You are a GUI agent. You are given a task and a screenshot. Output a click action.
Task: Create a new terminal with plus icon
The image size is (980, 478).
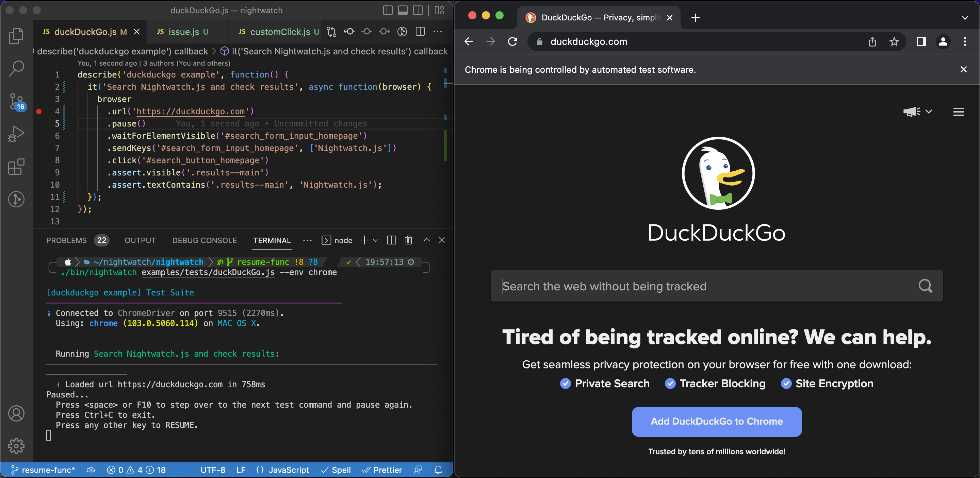click(364, 240)
